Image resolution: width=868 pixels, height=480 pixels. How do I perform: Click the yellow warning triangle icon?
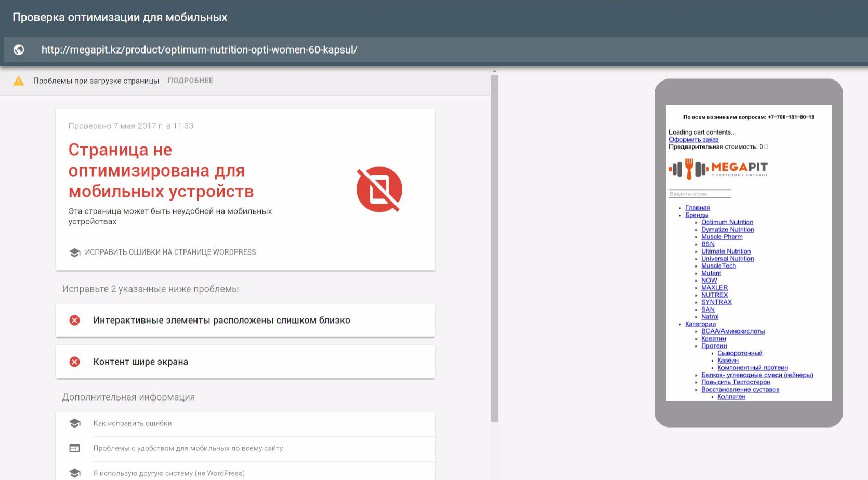pos(19,81)
